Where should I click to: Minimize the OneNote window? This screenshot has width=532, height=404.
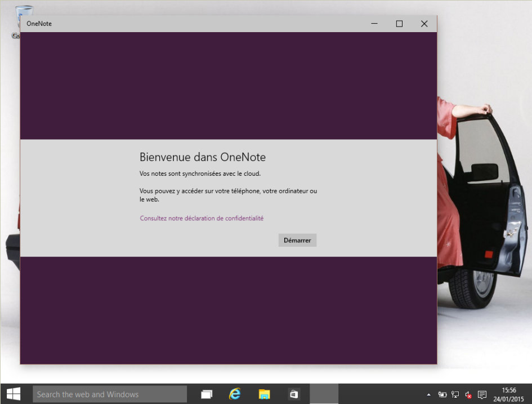374,24
